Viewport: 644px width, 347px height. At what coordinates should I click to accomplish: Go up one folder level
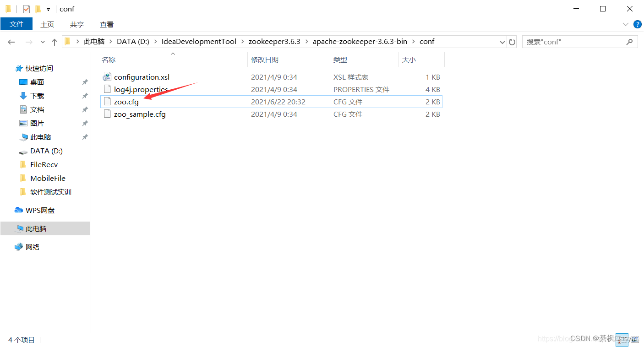coord(55,42)
